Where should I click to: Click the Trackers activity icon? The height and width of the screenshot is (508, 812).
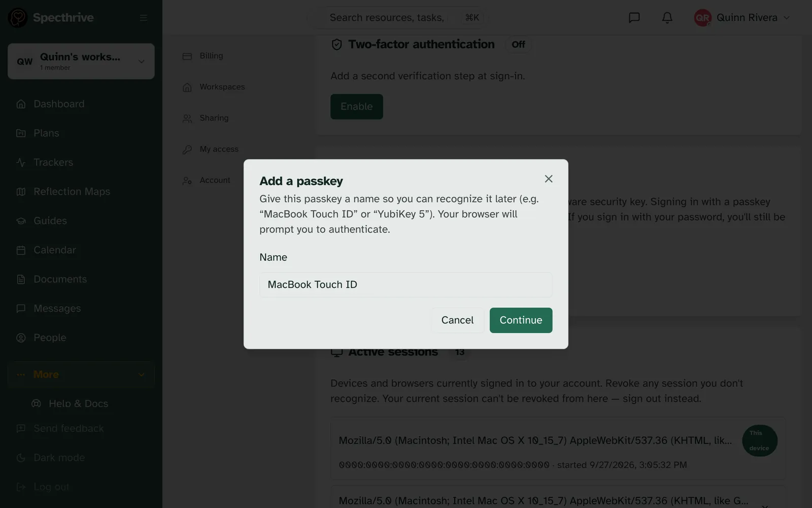21,163
